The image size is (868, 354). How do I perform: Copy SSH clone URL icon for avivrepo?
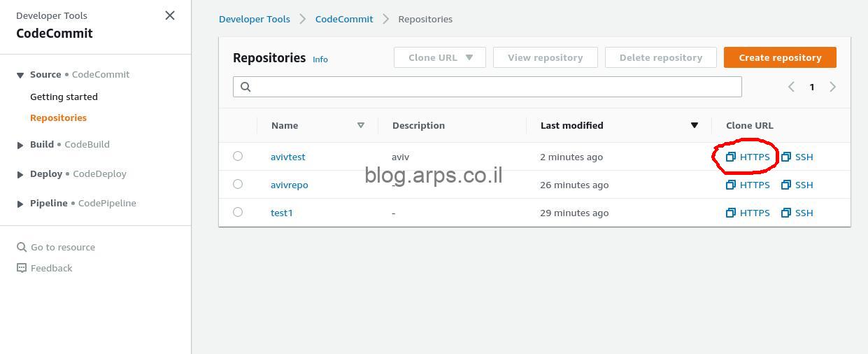click(786, 185)
